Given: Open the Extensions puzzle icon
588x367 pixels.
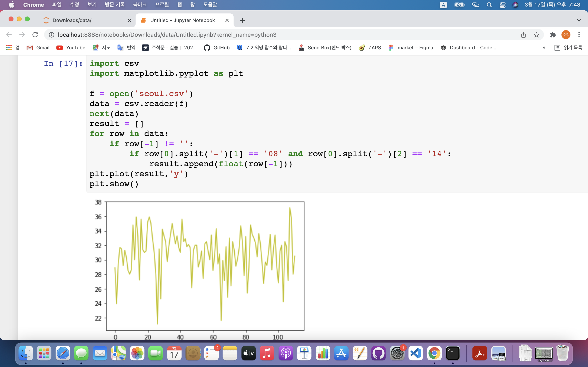Looking at the screenshot, I should click(x=553, y=35).
